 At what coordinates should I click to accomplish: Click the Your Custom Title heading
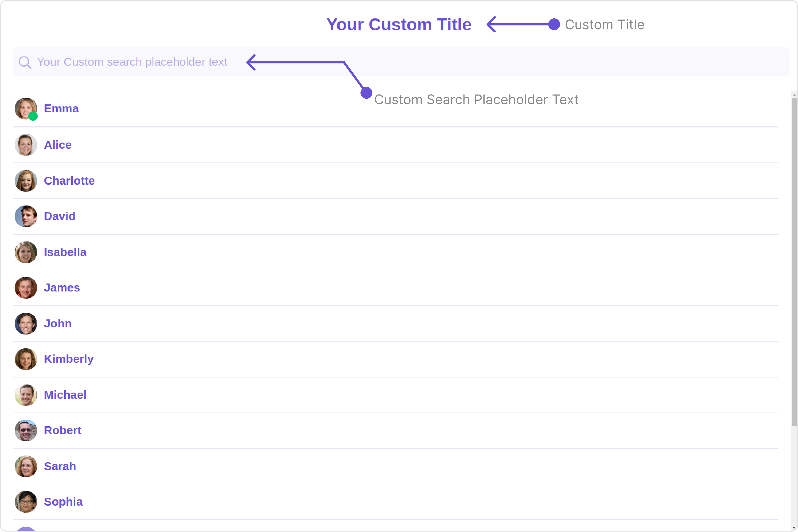coord(399,24)
